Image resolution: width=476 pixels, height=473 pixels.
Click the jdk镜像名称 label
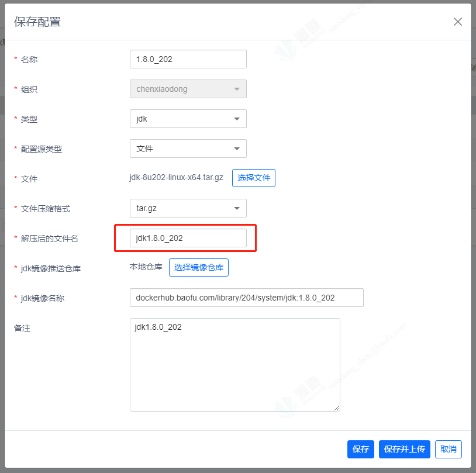[x=43, y=298]
